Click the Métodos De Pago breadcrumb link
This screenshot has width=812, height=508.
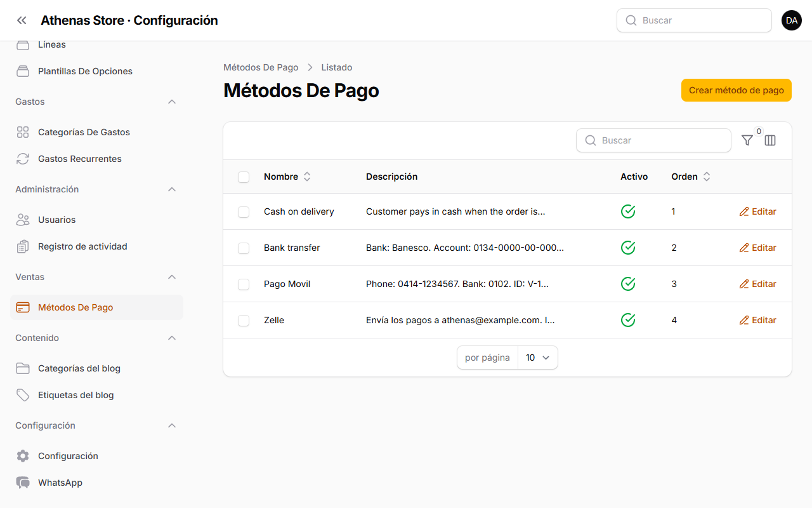tap(261, 67)
